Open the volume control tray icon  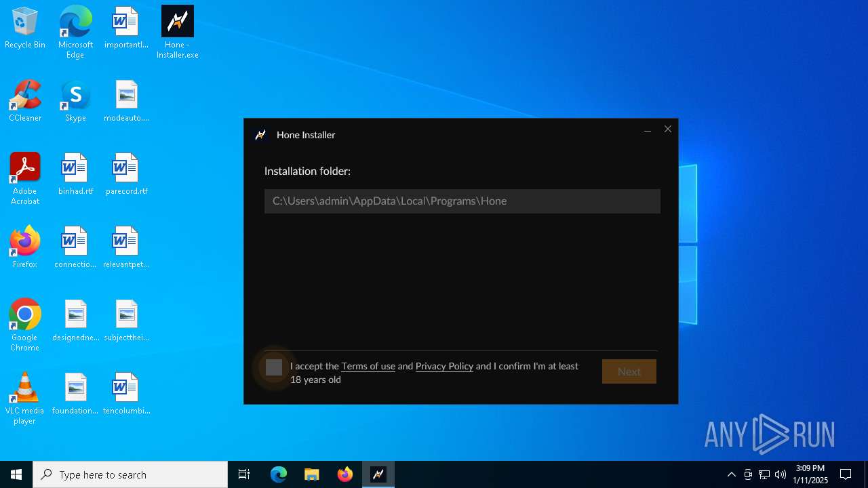(781, 474)
